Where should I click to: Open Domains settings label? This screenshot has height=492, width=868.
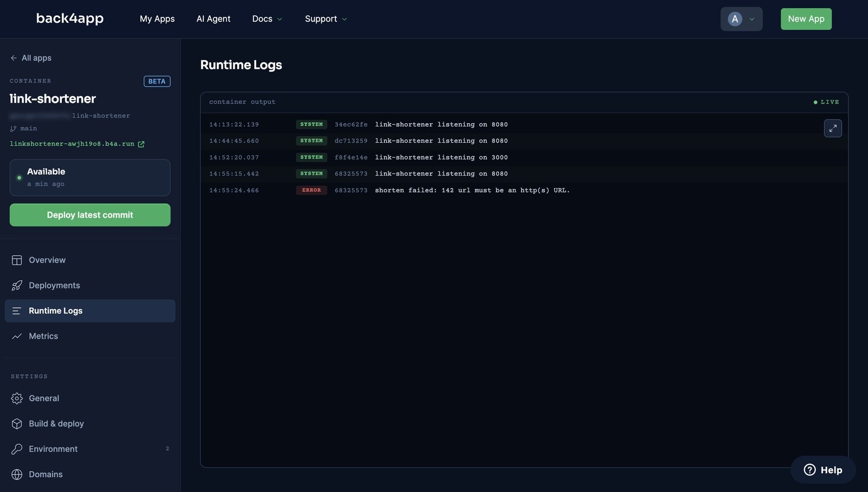[46, 475]
